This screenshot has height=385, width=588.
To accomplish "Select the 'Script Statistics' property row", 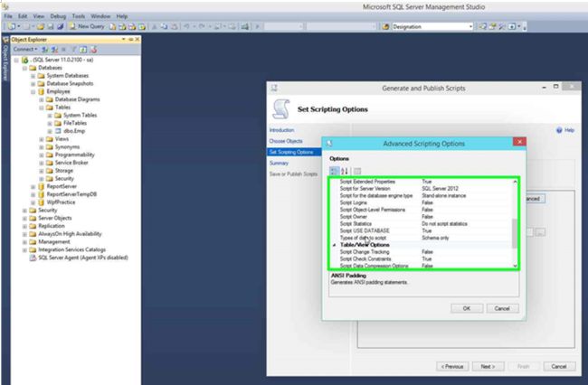I will click(421, 223).
